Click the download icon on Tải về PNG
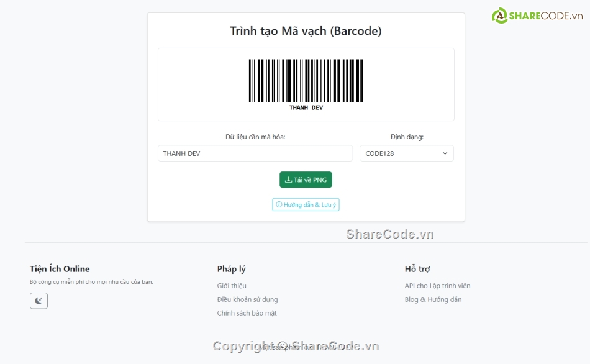The height and width of the screenshot is (364, 590). tap(288, 180)
